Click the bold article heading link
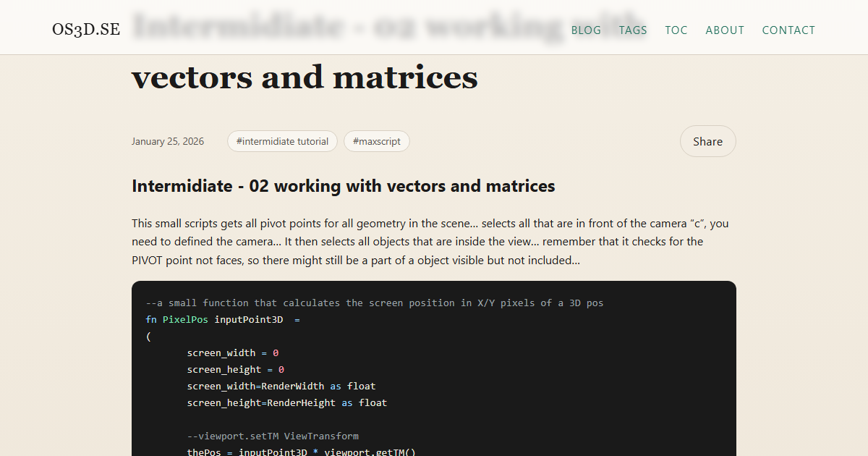This screenshot has width=868, height=456. [x=343, y=186]
